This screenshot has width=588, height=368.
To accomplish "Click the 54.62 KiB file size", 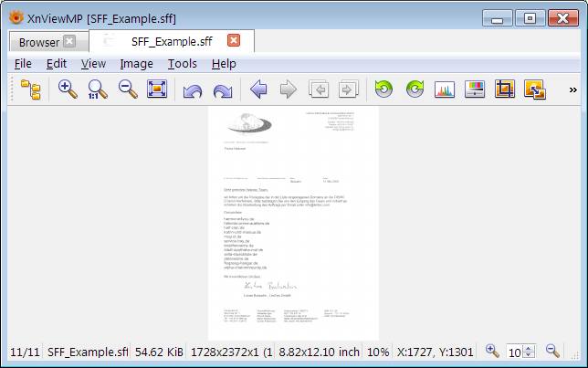I will [159, 352].
